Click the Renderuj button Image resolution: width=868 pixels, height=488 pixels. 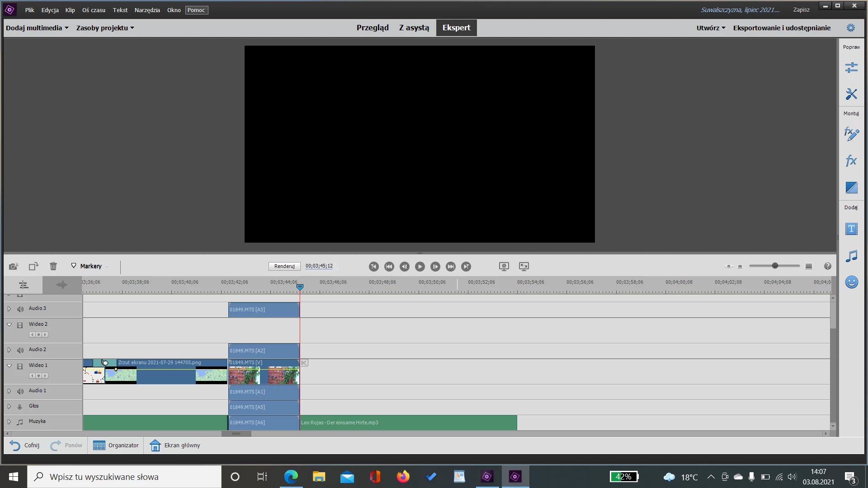coord(284,266)
